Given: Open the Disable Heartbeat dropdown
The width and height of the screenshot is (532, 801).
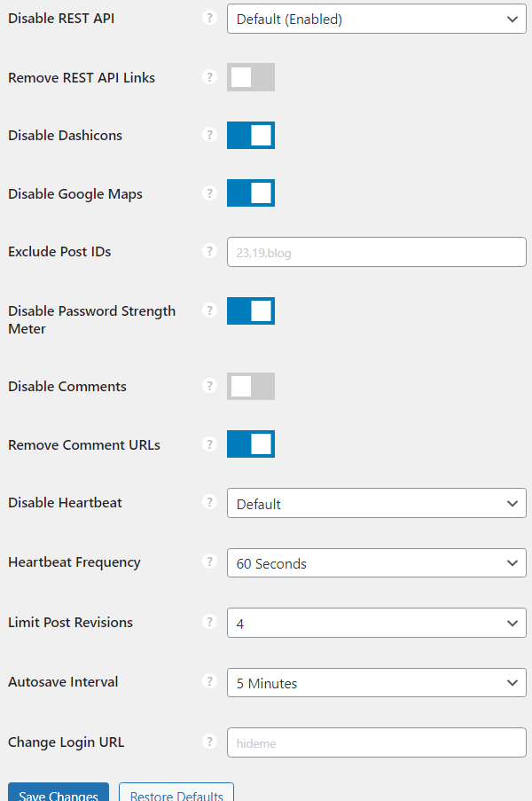Looking at the screenshot, I should [x=376, y=503].
